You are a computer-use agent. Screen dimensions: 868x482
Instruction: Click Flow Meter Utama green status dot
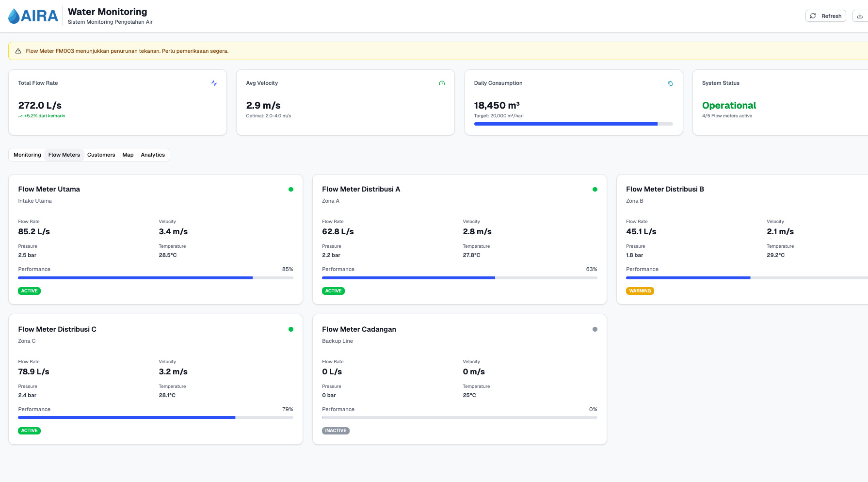tap(291, 190)
